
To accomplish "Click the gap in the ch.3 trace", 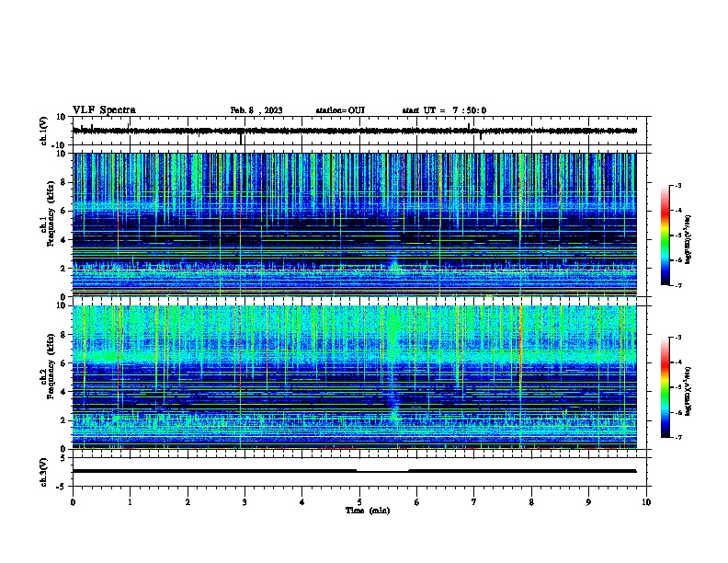I will [382, 471].
